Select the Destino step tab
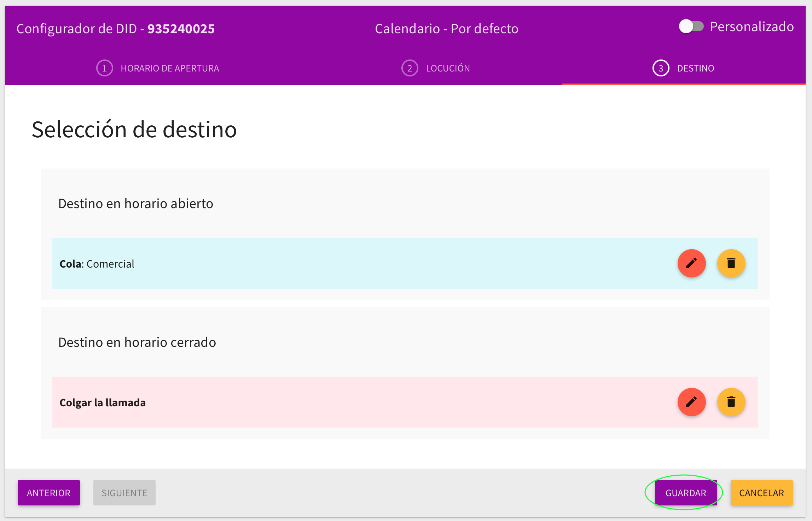 pos(683,68)
